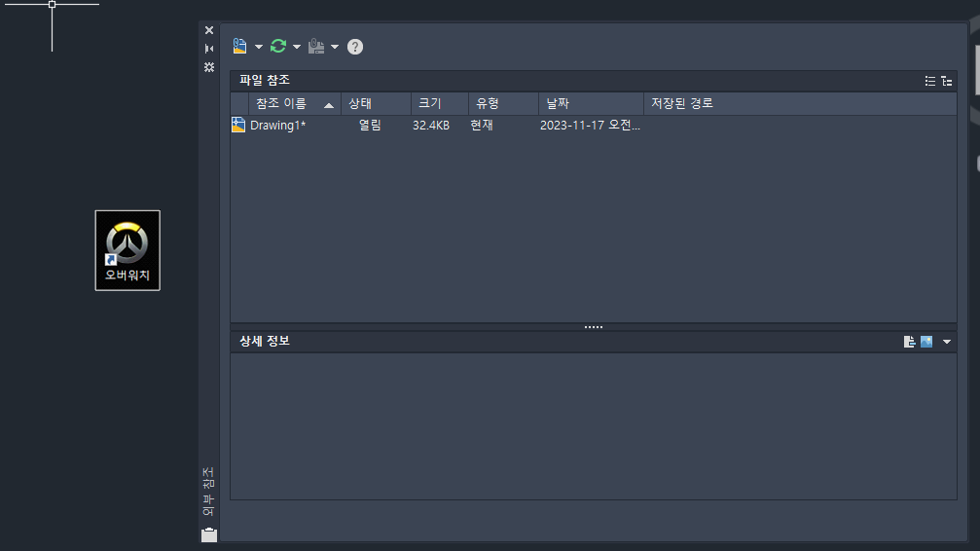The height and width of the screenshot is (551, 980).
Task: Sort by 유형 column header
Action: point(503,104)
